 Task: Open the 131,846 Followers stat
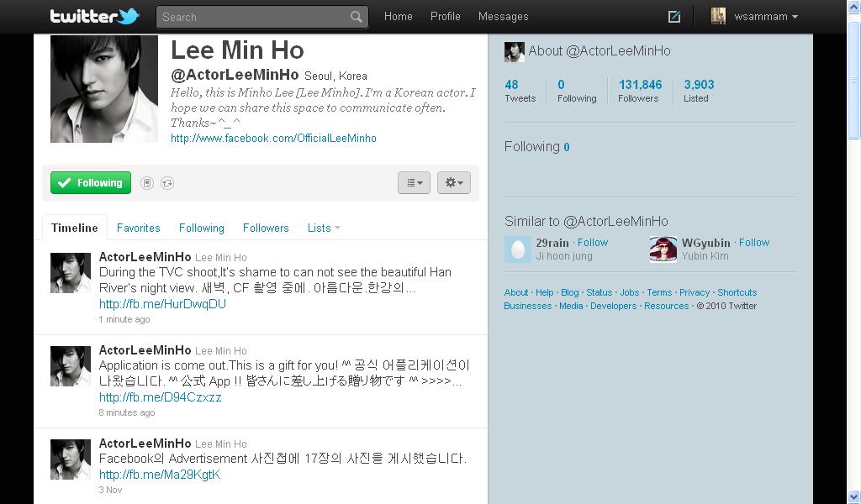click(640, 91)
